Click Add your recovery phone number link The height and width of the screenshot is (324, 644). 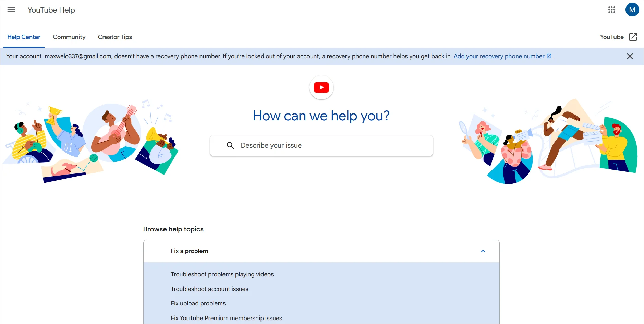[x=499, y=56]
